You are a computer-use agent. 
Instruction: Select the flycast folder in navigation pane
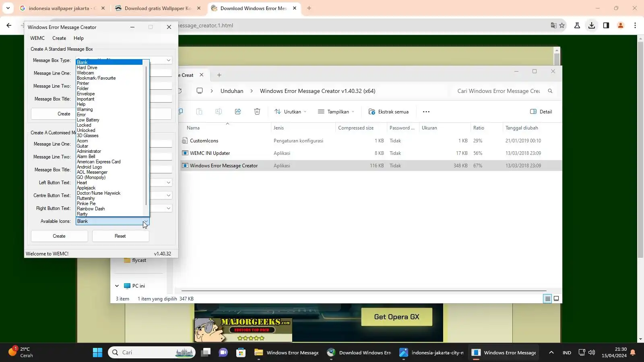[x=139, y=260]
